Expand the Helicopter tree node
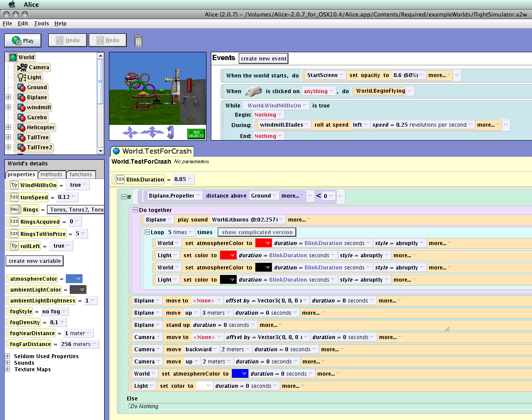The image size is (532, 420). (x=8, y=127)
